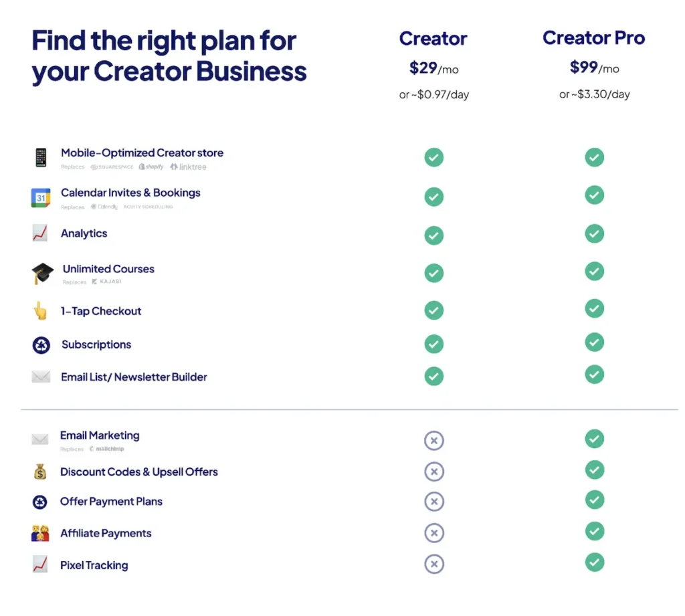Click the pointing finger 1-Tap Checkout icon
The width and height of the screenshot is (685, 616).
pos(41,311)
